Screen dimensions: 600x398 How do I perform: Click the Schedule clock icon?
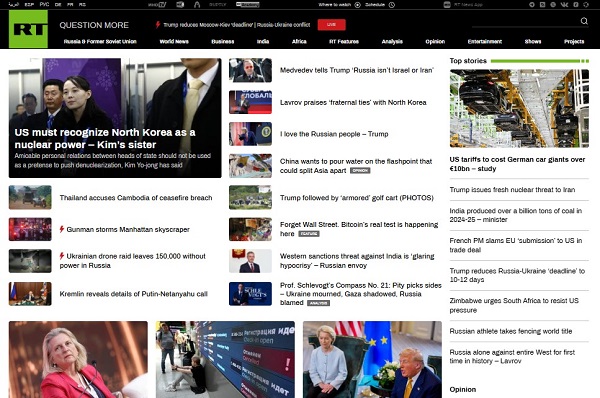click(x=391, y=5)
